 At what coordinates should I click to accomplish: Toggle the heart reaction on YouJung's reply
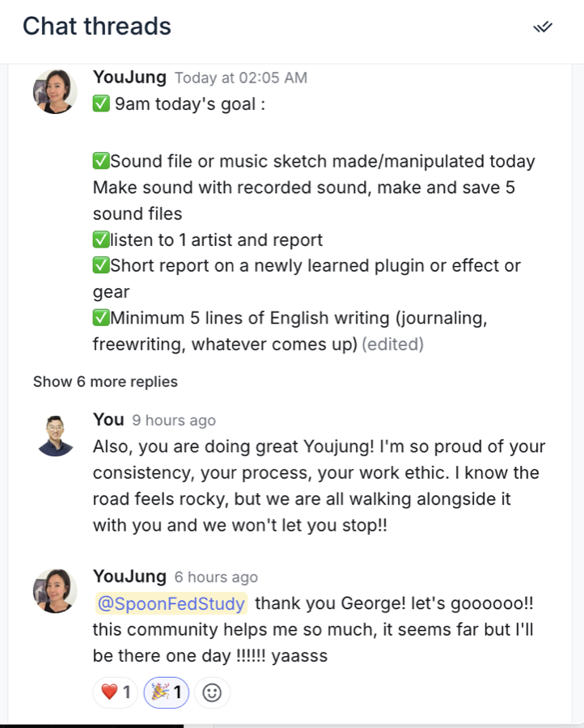tap(116, 692)
